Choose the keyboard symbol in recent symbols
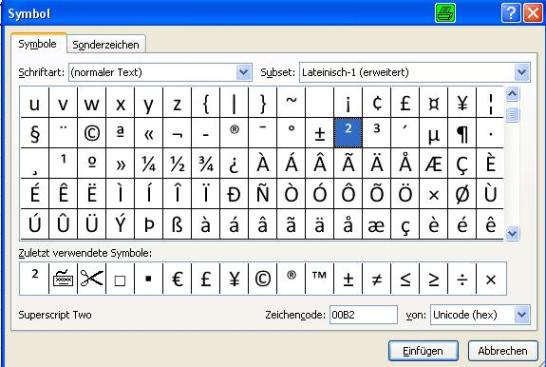The image size is (546, 367). pyautogui.click(x=63, y=279)
